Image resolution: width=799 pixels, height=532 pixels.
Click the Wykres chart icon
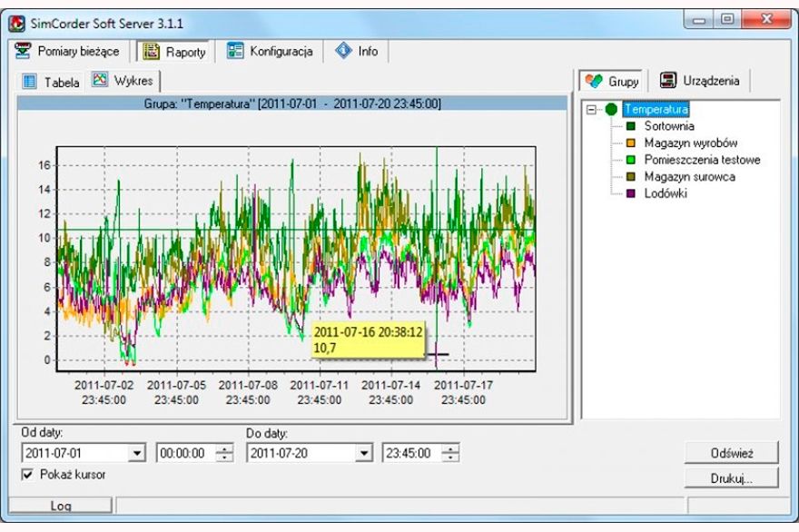(x=100, y=80)
